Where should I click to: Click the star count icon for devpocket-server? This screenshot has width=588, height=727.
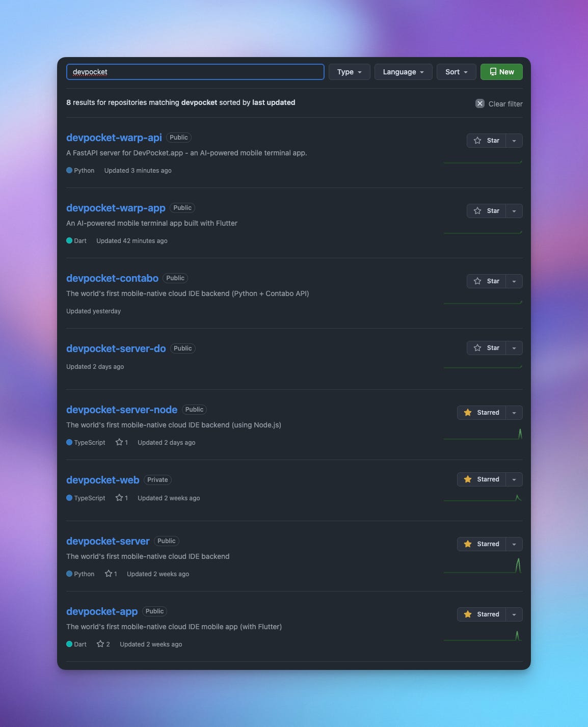(x=109, y=574)
